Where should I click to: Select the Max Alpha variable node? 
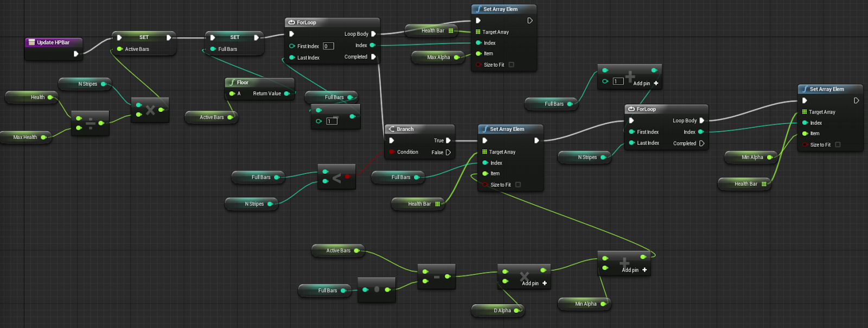438,57
